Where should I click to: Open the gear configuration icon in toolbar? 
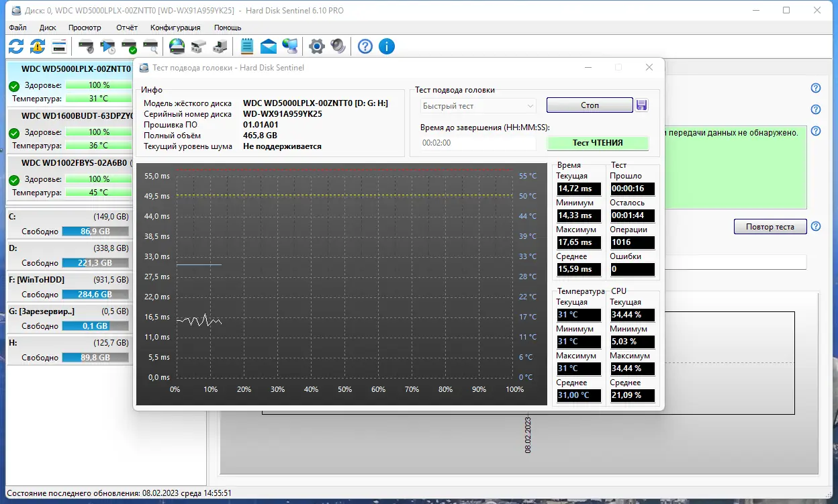[317, 46]
